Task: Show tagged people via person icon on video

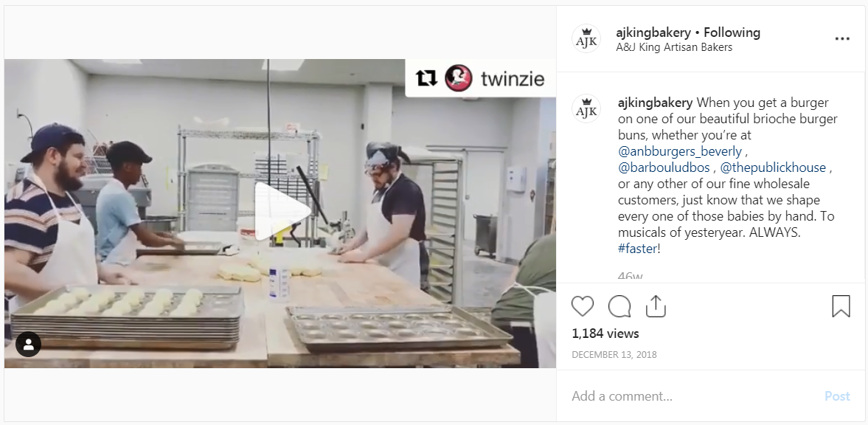Action: click(28, 345)
